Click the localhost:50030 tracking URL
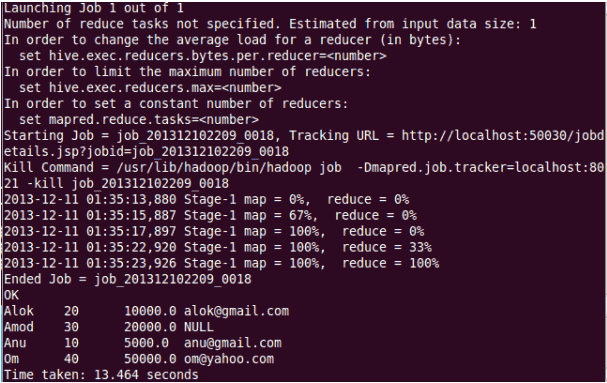This screenshot has height=383, width=607. click(502, 136)
